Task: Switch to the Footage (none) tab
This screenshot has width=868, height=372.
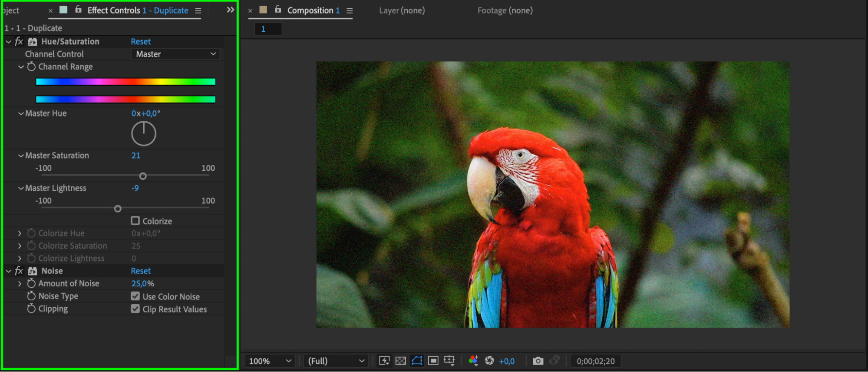Action: coord(505,10)
